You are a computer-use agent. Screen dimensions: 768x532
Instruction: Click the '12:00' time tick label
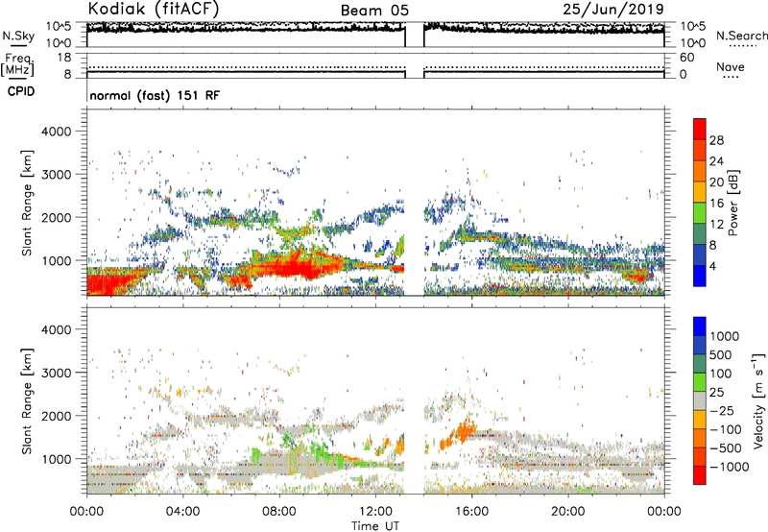[375, 512]
